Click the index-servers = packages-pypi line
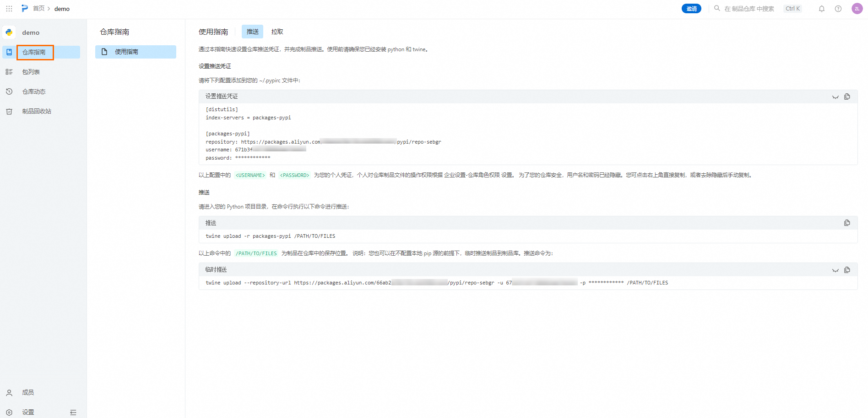 [x=248, y=118]
